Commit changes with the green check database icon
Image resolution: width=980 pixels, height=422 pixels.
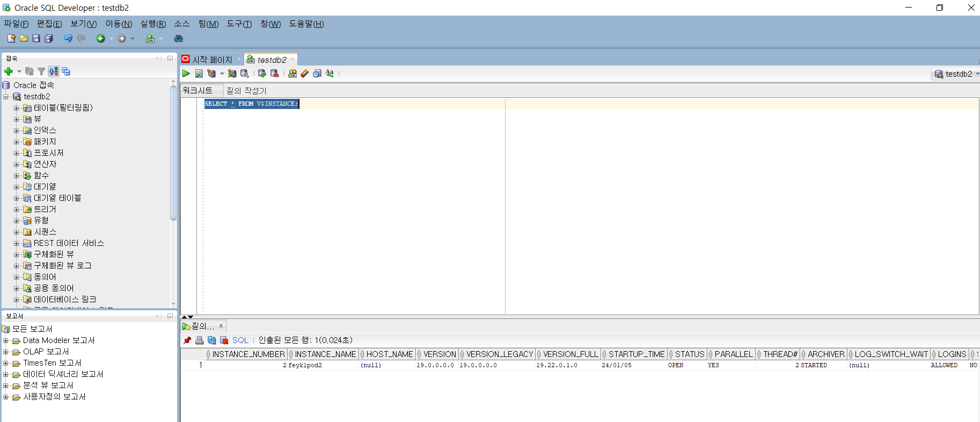[x=262, y=74]
